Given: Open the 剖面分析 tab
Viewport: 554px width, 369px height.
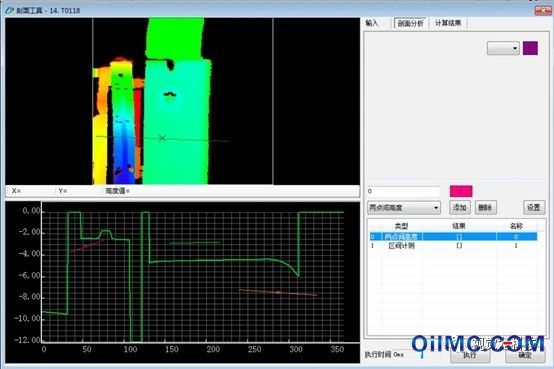Looking at the screenshot, I should [x=410, y=23].
